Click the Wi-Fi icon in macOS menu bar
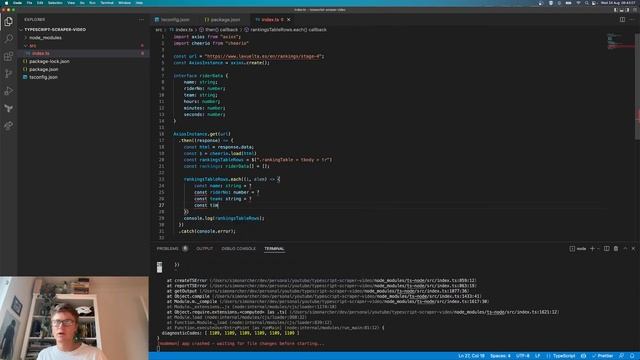 tap(578, 3)
